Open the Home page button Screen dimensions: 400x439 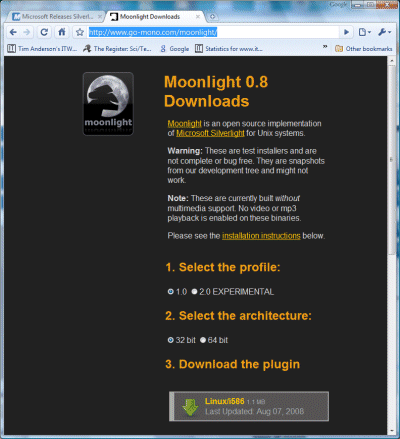point(62,32)
